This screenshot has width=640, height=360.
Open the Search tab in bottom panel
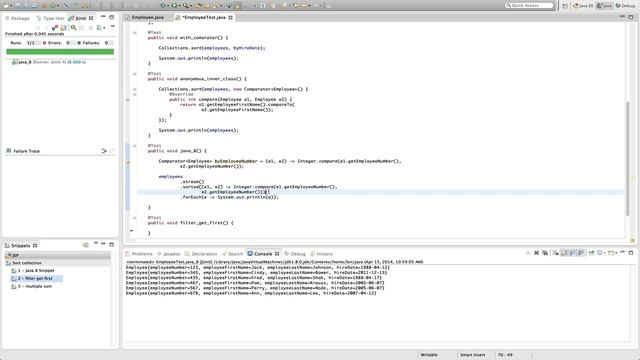(232, 254)
